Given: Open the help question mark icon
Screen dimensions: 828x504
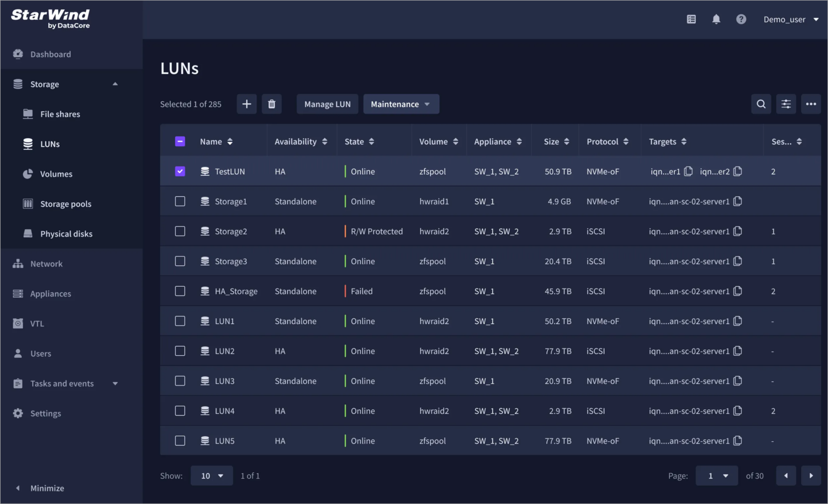Looking at the screenshot, I should click(x=741, y=19).
